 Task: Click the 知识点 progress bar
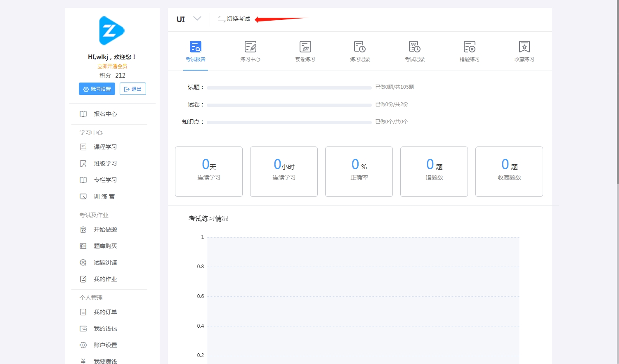(x=289, y=122)
